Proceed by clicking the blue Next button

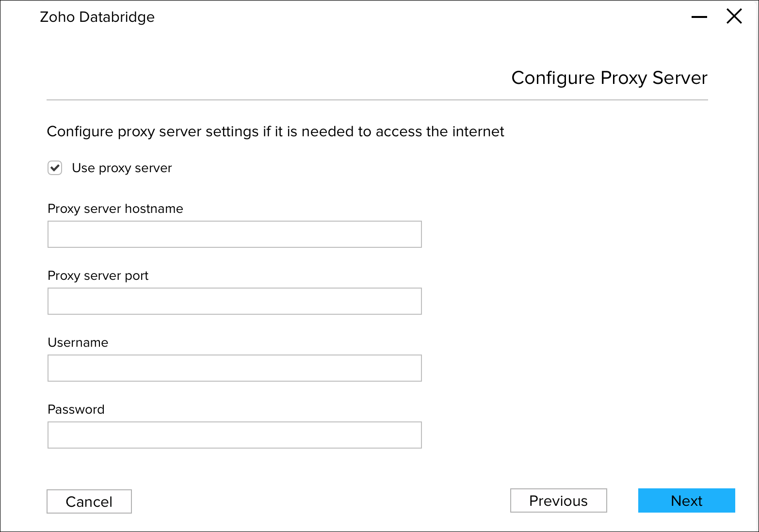coord(686,500)
